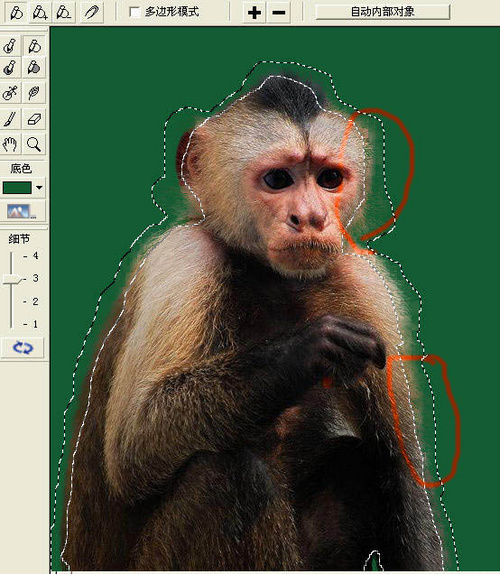Select the Inside Object pencil tool
This screenshot has width=500, height=574.
point(10,46)
